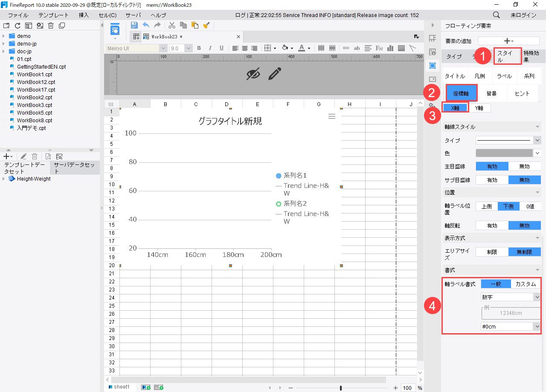Viewport: 546px width, 392px height.
Task: Click the preview dataset icon
Action: point(48,156)
